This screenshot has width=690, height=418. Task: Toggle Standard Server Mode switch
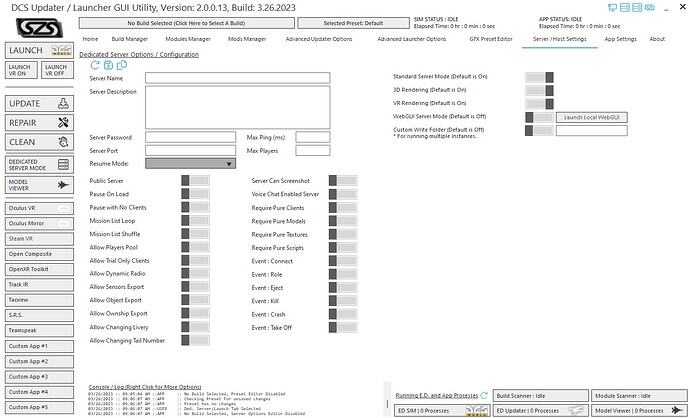(539, 77)
